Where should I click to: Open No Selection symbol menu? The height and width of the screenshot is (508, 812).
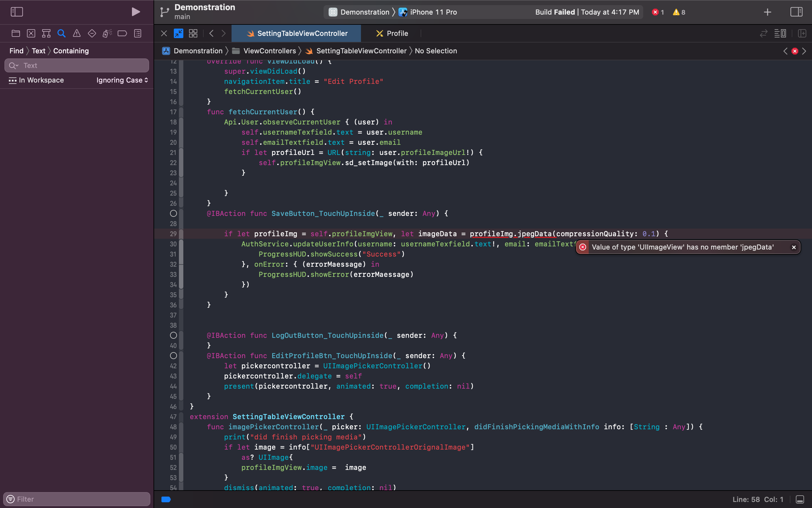pyautogui.click(x=436, y=51)
